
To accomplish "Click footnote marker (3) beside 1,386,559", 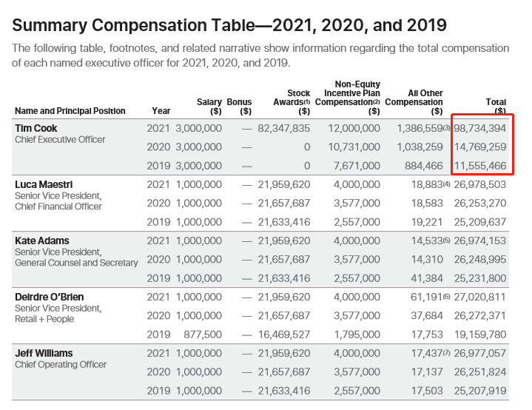I will [446, 128].
